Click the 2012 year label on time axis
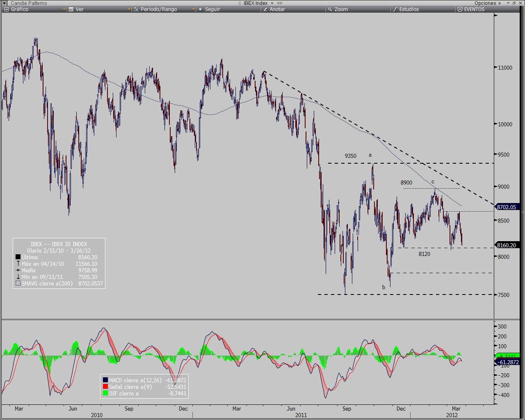Viewport: 525px width, 420px height. click(452, 415)
